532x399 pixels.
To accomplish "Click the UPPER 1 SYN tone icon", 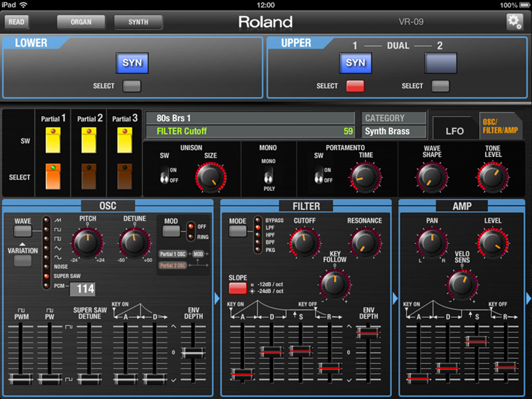I will pyautogui.click(x=355, y=63).
